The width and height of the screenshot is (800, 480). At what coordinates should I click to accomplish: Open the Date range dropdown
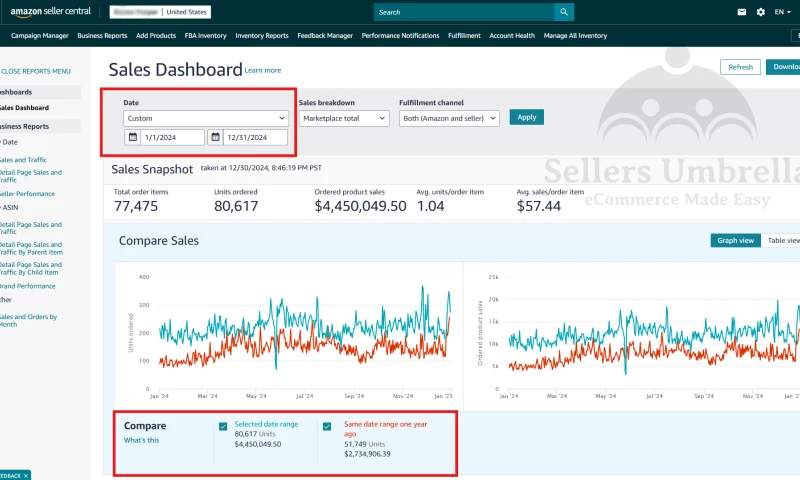[x=205, y=118]
